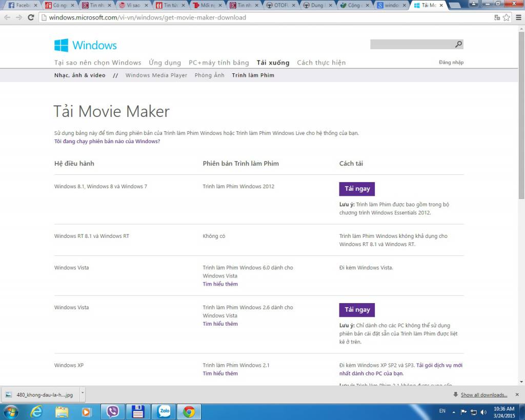525x420 pixels.
Task: Click the network tray icon
Action: click(474, 412)
